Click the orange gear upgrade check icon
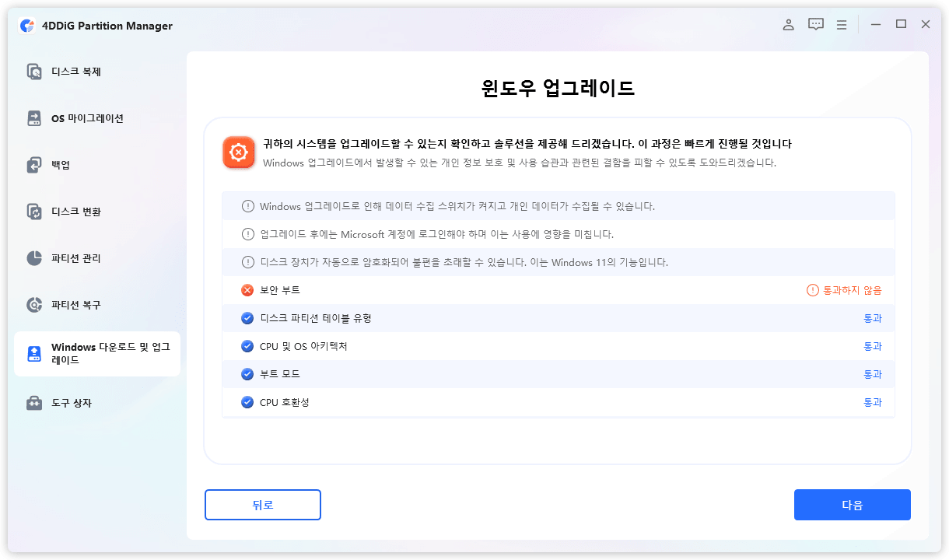 pos(238,152)
